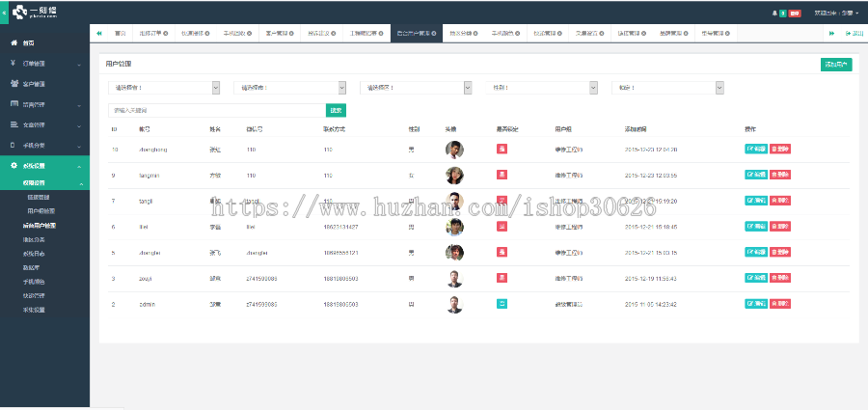
Task: Delete the fangmin user row
Action: click(x=780, y=175)
